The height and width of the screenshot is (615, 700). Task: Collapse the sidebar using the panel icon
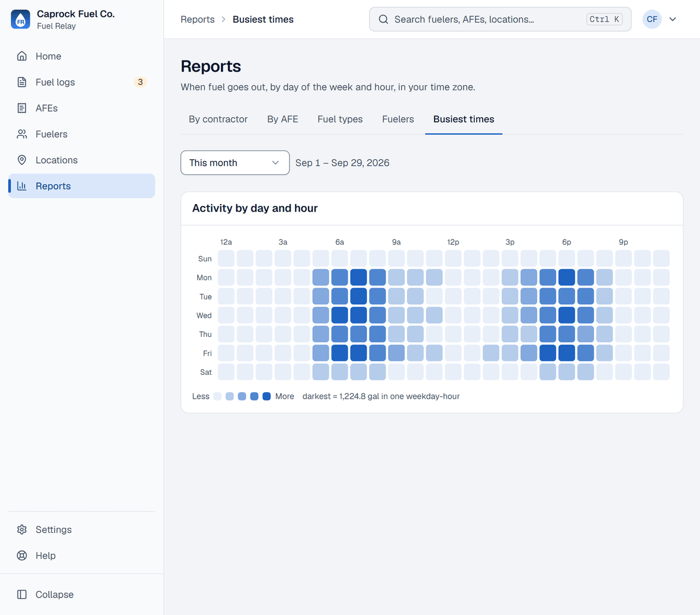click(x=22, y=595)
